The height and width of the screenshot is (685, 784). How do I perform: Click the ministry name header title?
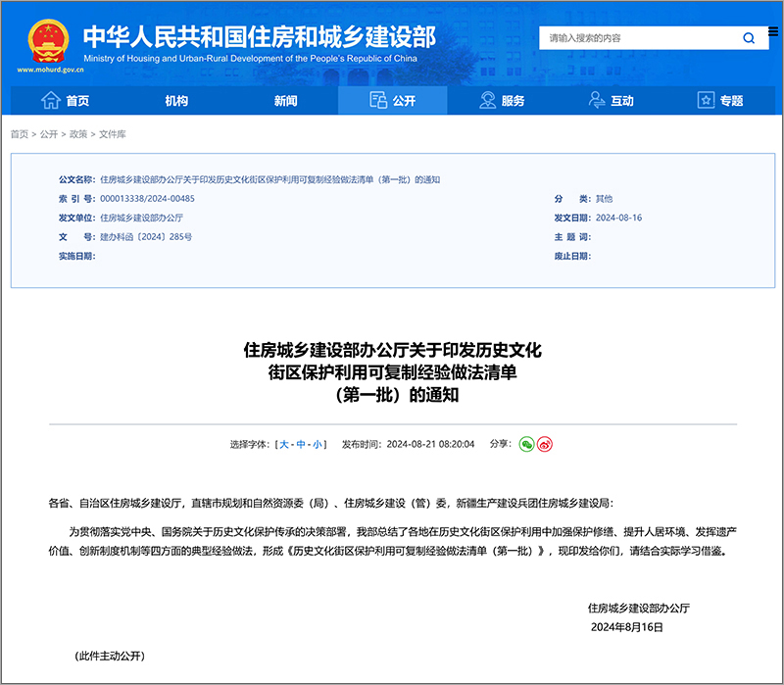259,37
